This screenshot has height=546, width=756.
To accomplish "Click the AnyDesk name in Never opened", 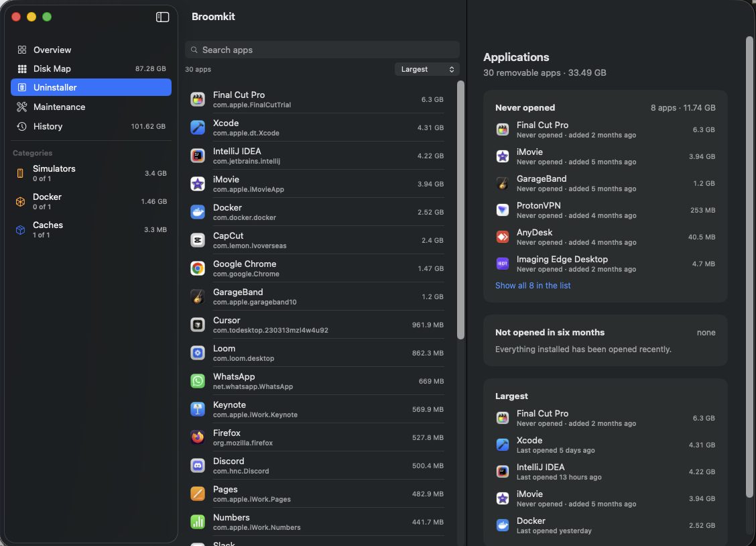I will tap(534, 233).
